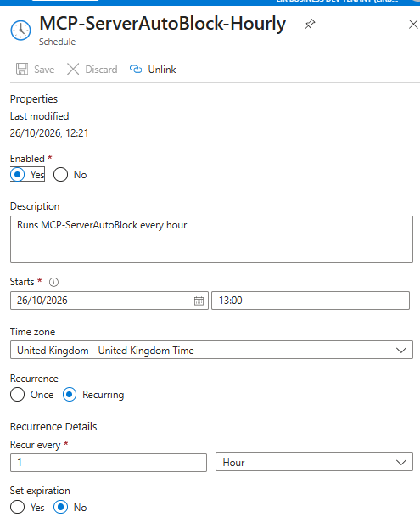
Task: Set Enabled to No
Action: pos(60,174)
